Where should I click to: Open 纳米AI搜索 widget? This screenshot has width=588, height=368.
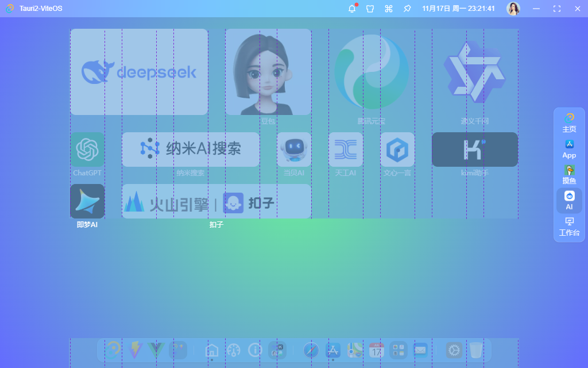tap(191, 149)
